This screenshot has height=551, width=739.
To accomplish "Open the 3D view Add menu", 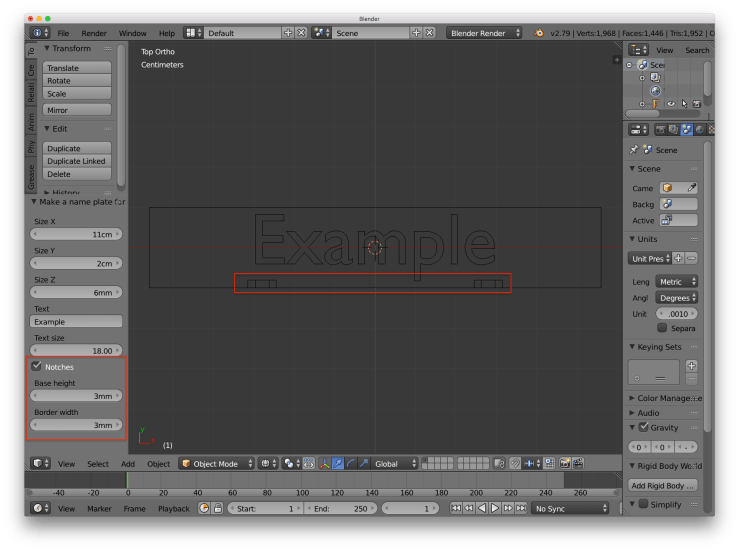I will coord(128,463).
